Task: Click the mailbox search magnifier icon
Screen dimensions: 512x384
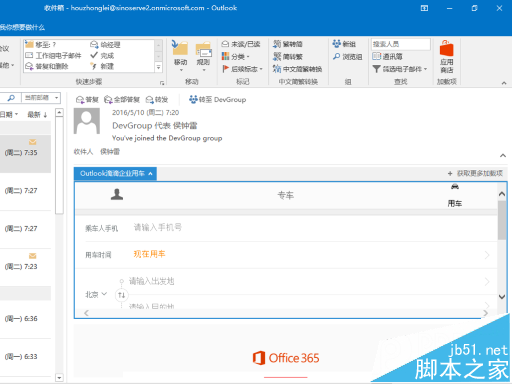Action: (11, 98)
